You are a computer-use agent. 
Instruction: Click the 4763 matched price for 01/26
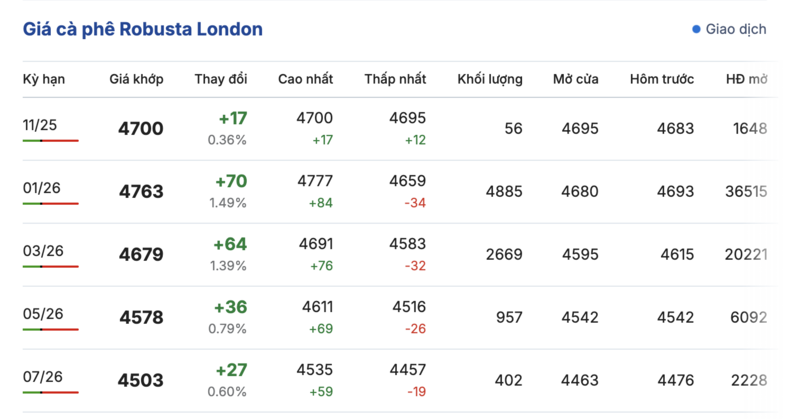pyautogui.click(x=141, y=192)
